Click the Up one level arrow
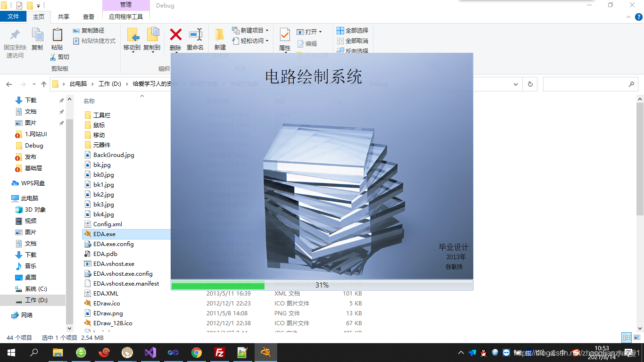This screenshot has height=362, width=644. click(x=44, y=84)
